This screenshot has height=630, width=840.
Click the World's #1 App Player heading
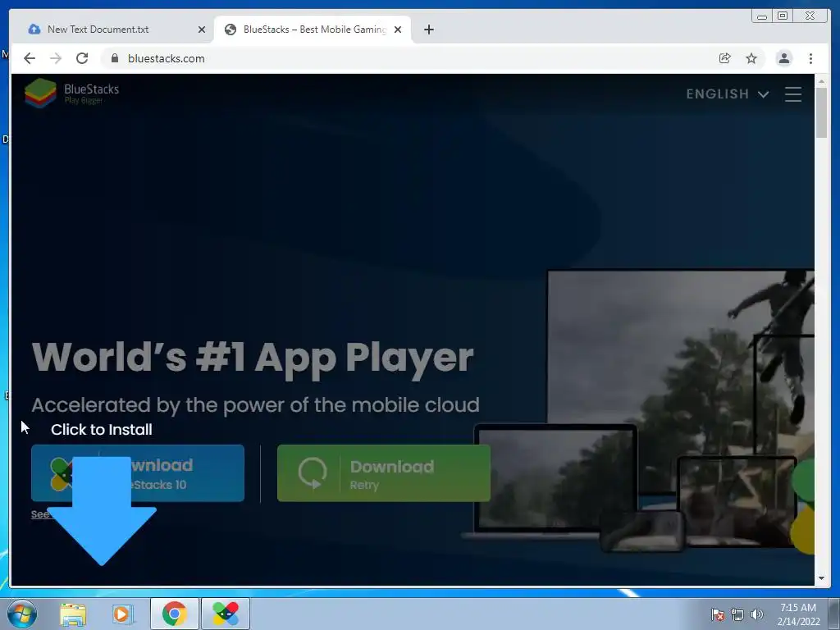point(253,358)
